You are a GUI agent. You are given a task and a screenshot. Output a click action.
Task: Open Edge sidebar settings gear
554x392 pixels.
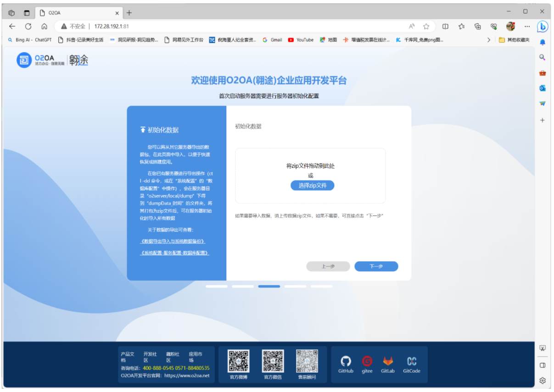click(543, 381)
